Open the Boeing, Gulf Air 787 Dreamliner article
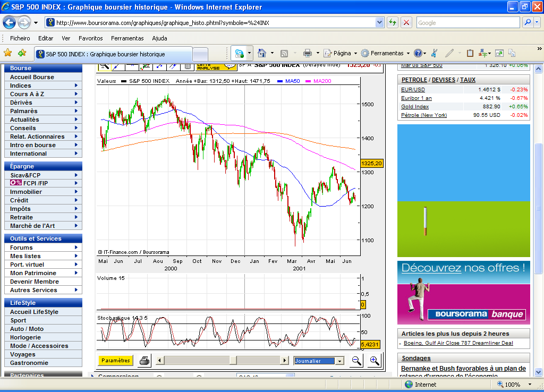544x392 pixels. (458, 343)
